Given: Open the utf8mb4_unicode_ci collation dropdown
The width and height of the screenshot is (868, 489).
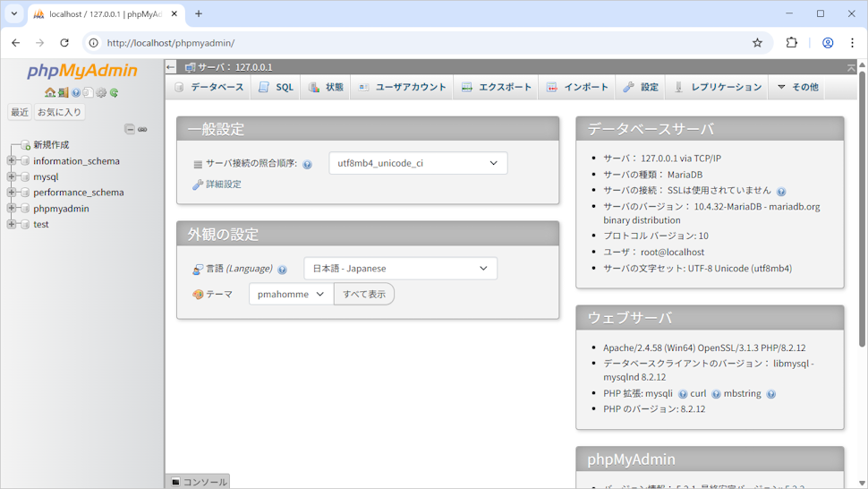Looking at the screenshot, I should [418, 163].
